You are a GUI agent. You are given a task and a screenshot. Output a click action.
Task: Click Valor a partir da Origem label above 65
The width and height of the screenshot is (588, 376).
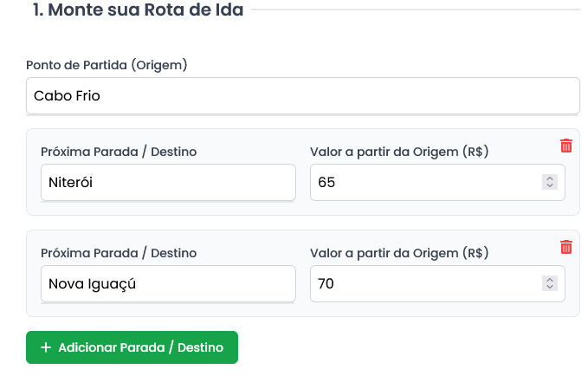pos(399,152)
